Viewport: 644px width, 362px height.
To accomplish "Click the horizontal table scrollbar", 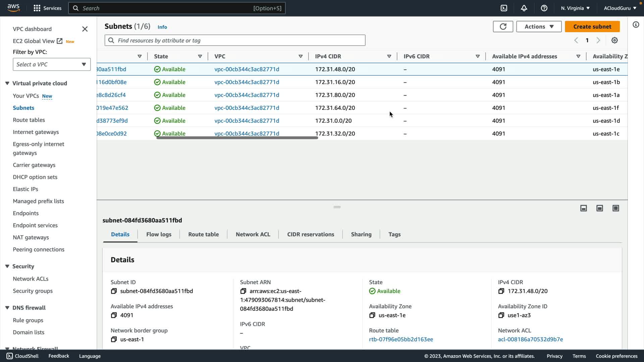I will [x=237, y=138].
